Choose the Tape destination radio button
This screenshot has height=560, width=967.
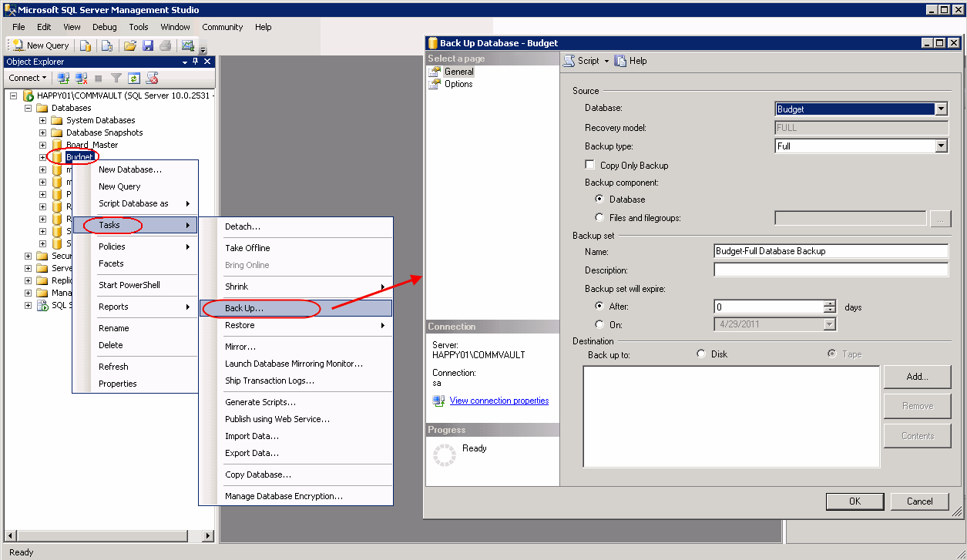point(831,354)
